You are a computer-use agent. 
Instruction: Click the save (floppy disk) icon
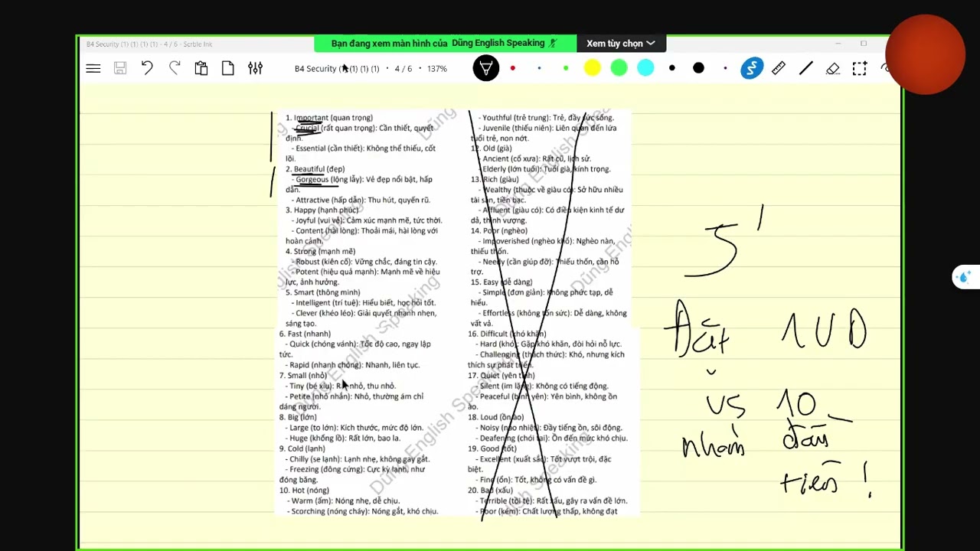point(120,69)
